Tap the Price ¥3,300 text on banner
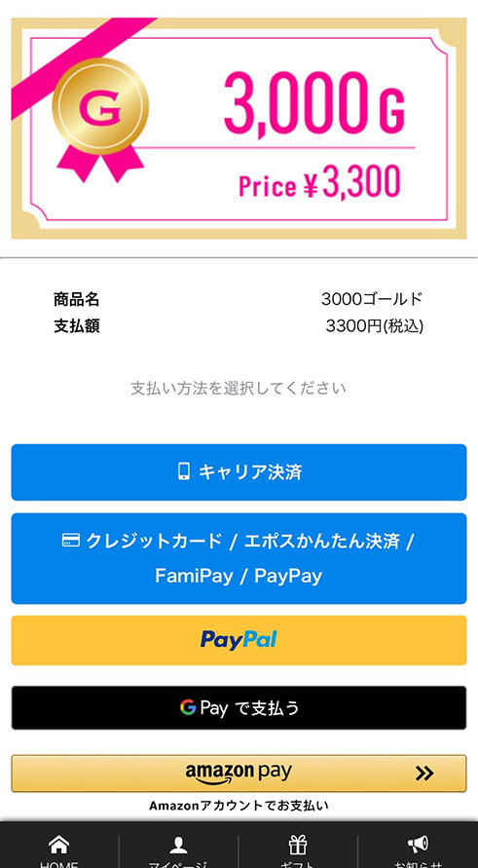Screen dimensions: 478x868 pos(319,183)
